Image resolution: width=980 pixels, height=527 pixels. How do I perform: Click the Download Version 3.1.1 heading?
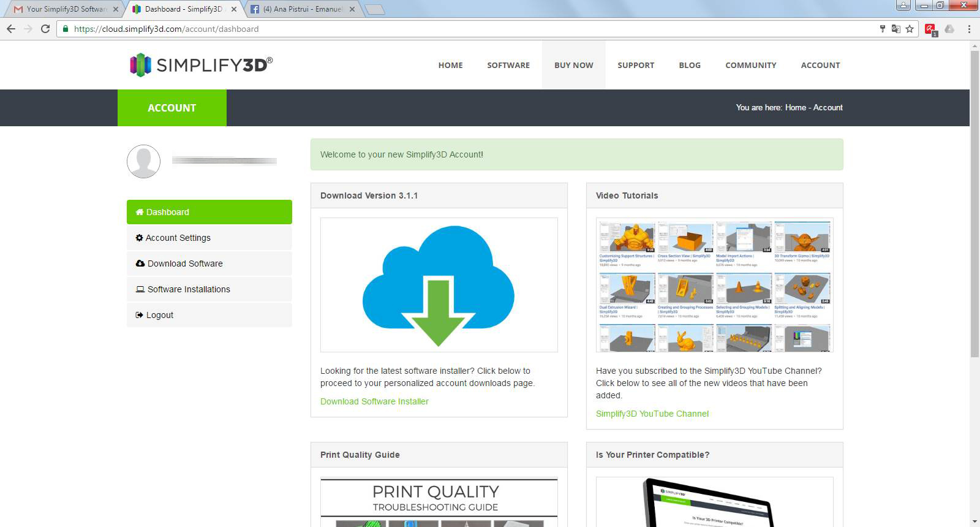tap(369, 195)
